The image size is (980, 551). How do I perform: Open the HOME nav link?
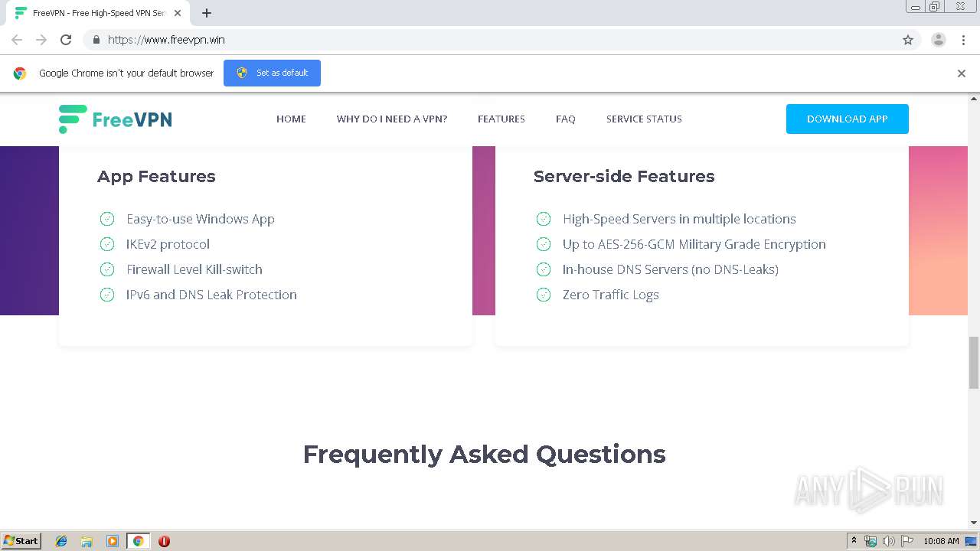pos(291,119)
